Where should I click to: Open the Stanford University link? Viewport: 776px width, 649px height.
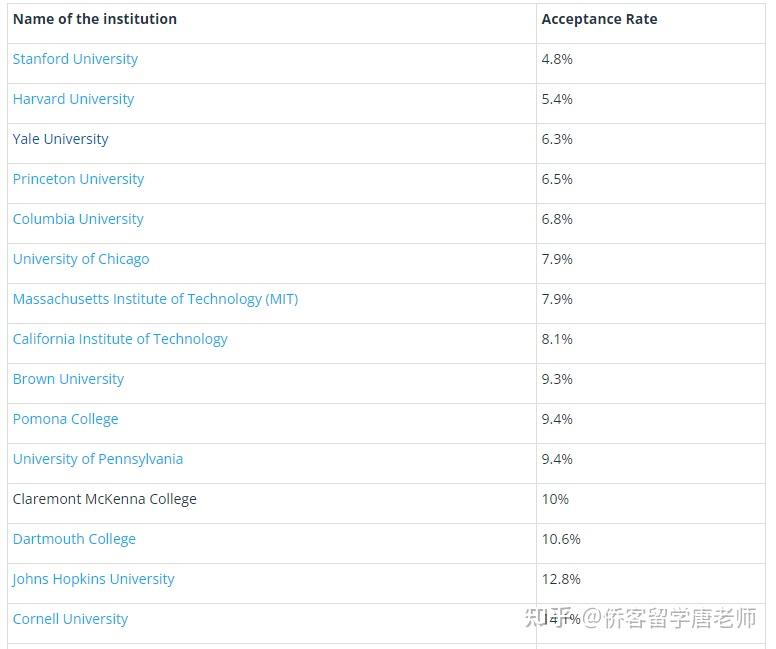pos(75,59)
